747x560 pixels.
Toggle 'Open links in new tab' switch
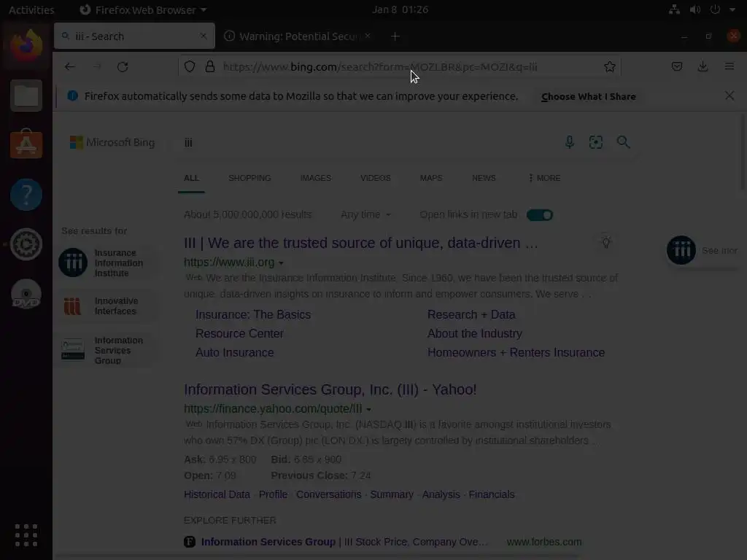click(539, 215)
